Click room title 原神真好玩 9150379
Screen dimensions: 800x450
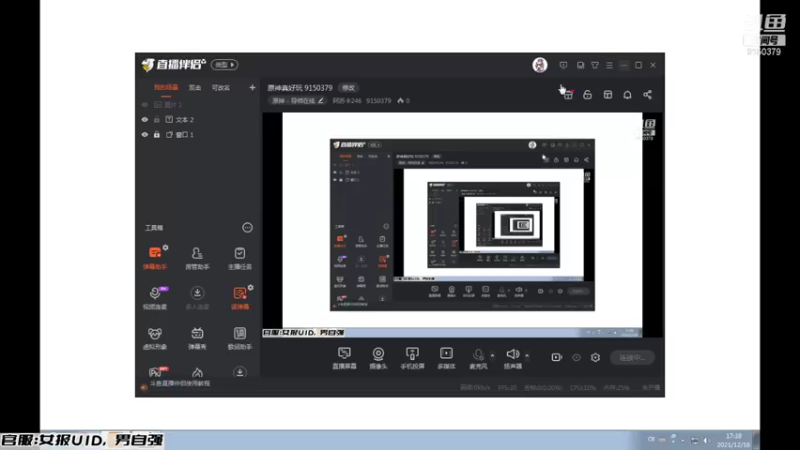pyautogui.click(x=300, y=88)
